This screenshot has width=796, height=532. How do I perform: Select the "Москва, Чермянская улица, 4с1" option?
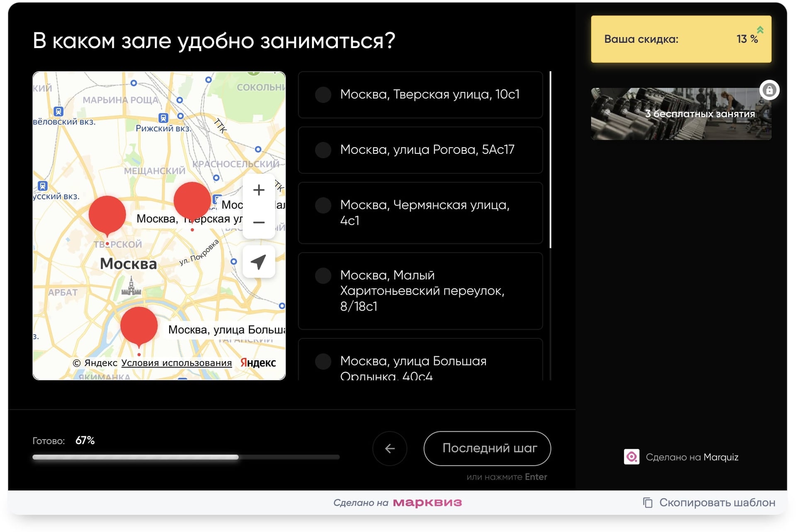coord(420,213)
